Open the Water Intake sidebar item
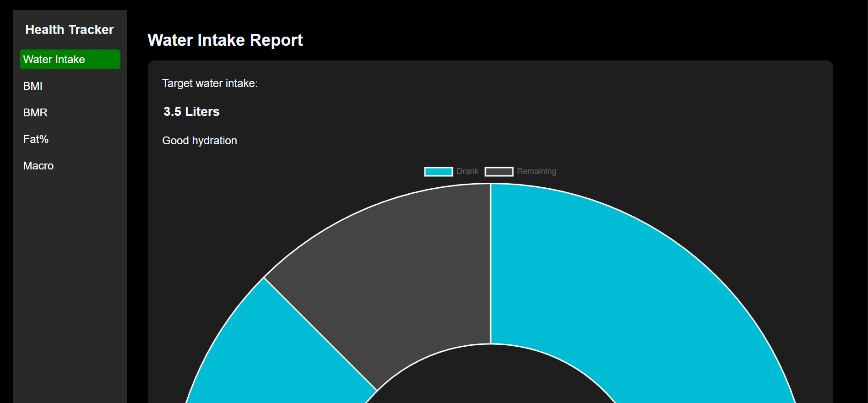The image size is (868, 403). pyautogui.click(x=70, y=60)
